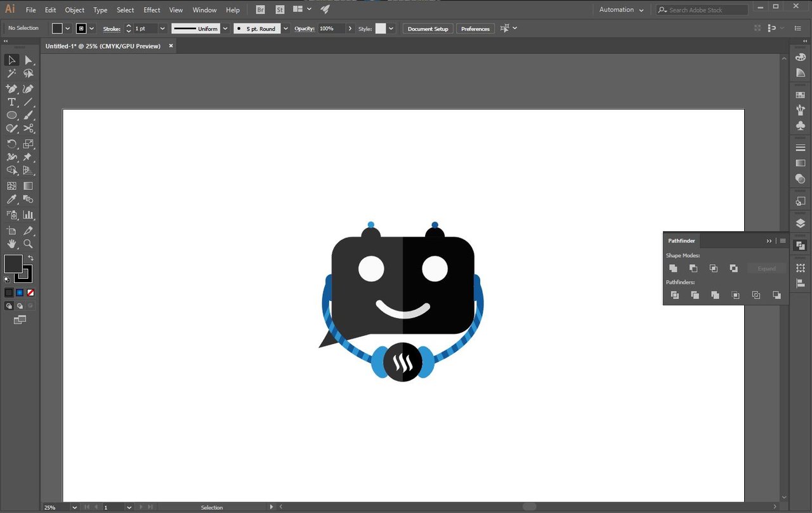Image resolution: width=812 pixels, height=513 pixels.
Task: Reset to default fill and stroke
Action: point(7,279)
